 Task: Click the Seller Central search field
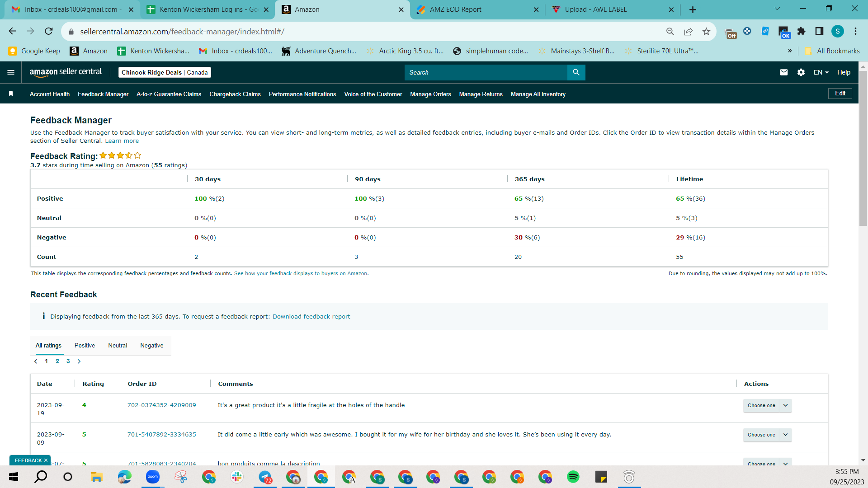pyautogui.click(x=486, y=72)
